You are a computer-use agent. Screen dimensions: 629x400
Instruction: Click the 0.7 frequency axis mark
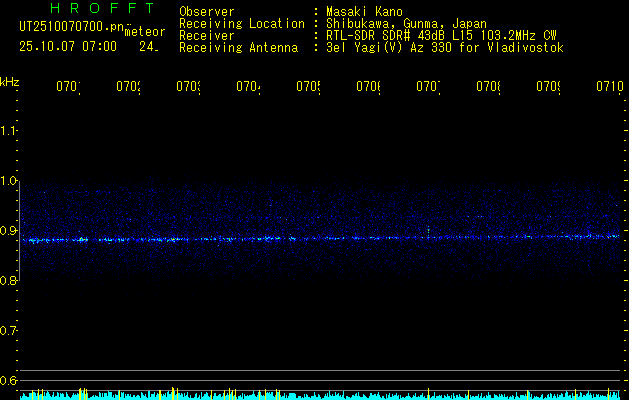click(x=10, y=331)
